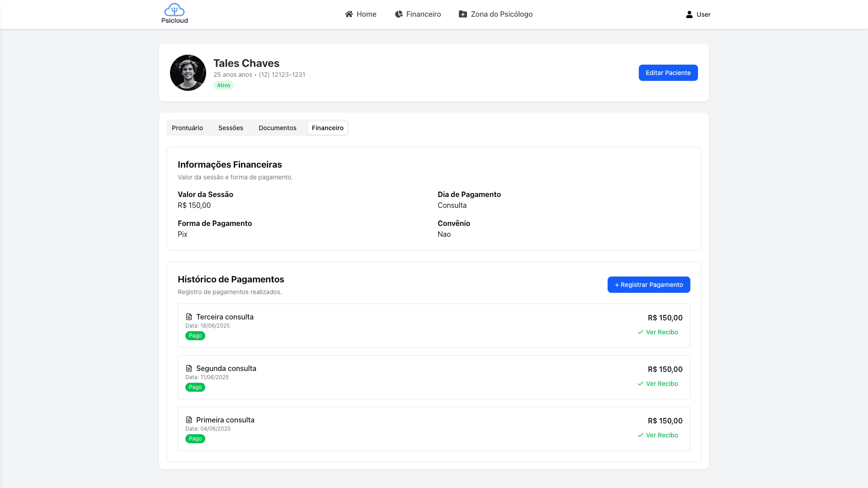Click the Registrar Pagamento button
Viewport: 868px width, 488px height.
click(x=648, y=285)
